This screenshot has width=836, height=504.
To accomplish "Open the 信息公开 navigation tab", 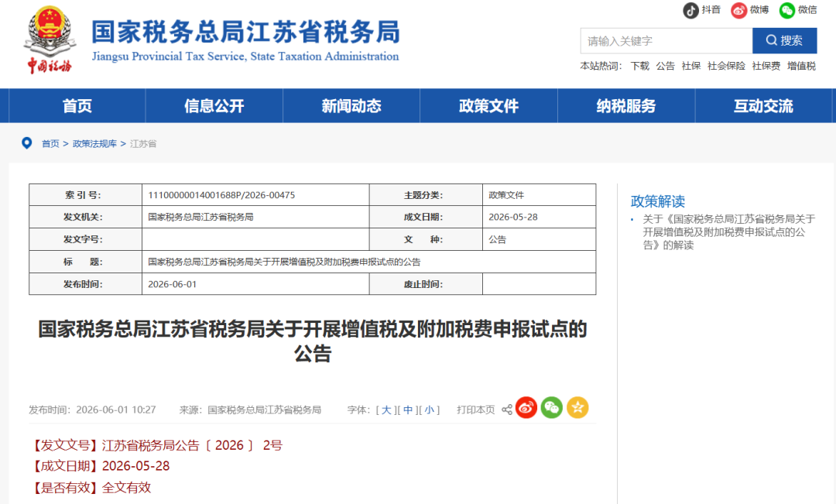I will coord(214,105).
